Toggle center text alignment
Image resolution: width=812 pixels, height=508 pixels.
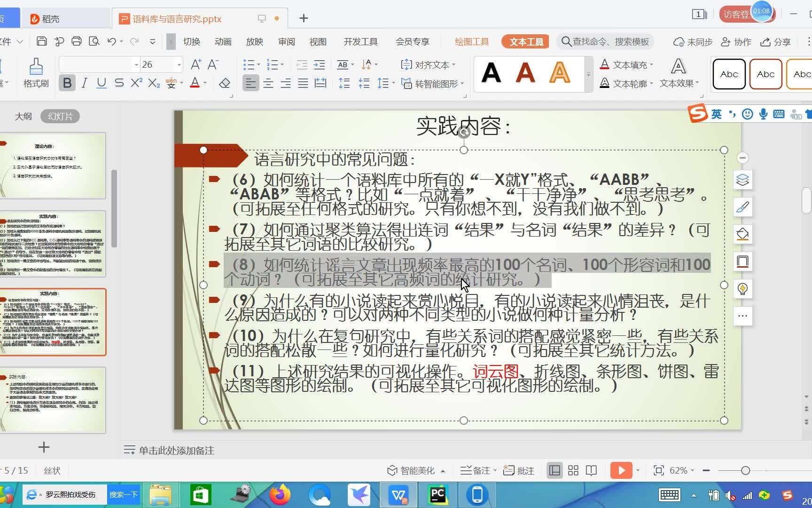[268, 83]
